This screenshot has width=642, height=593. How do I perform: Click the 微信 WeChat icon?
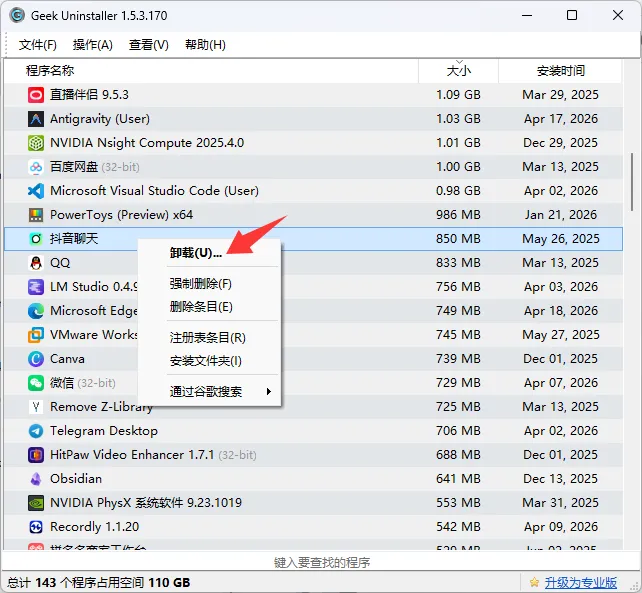tap(36, 383)
